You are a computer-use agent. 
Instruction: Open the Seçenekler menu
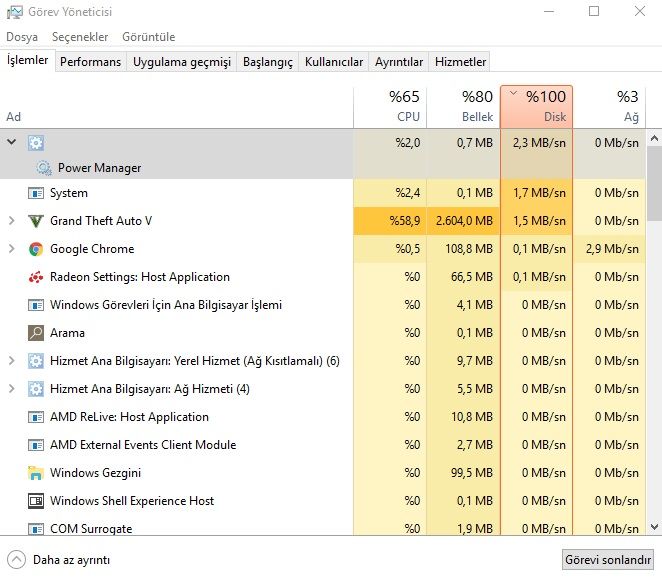80,37
